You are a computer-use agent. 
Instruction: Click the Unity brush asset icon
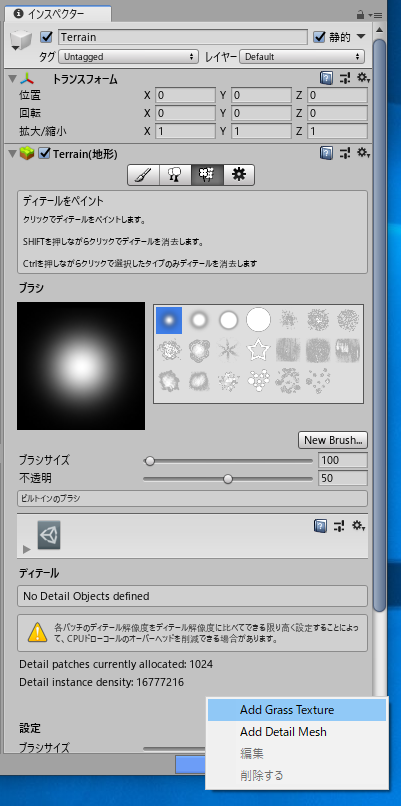click(x=49, y=535)
